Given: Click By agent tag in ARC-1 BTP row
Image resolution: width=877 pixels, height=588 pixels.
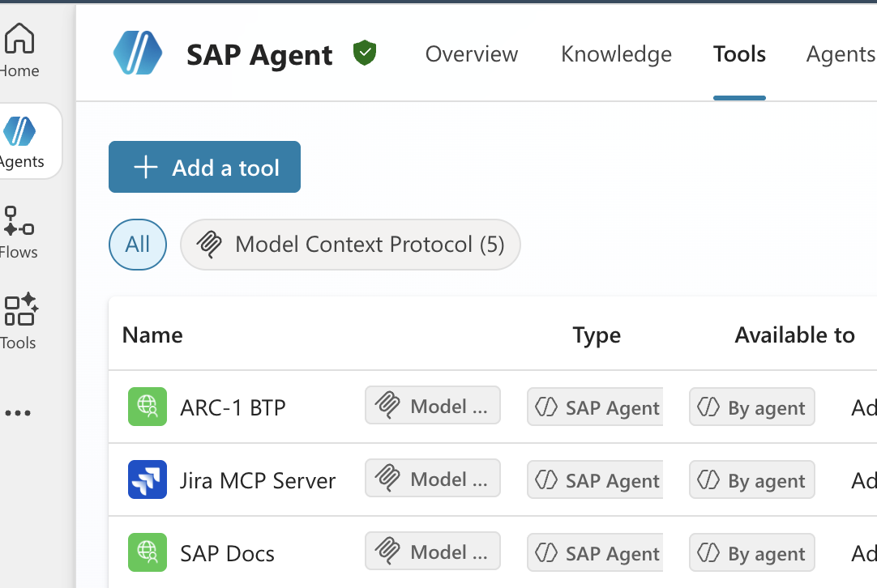Looking at the screenshot, I should [x=751, y=407].
